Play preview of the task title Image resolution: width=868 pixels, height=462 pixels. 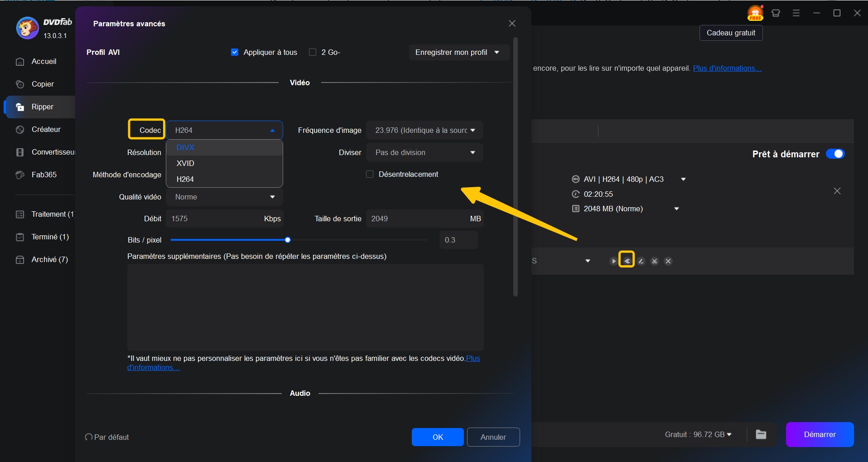[613, 261]
